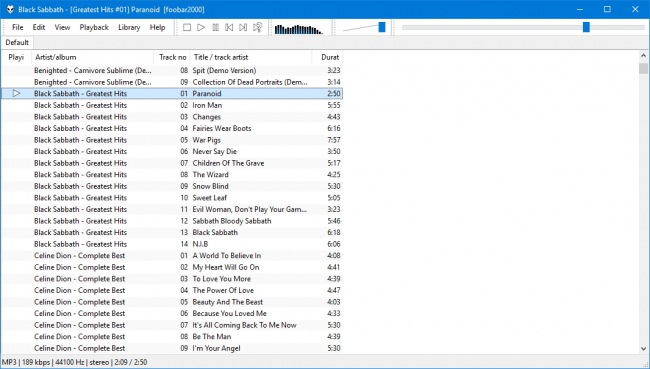The image size is (650, 369).
Task: Minimize the foobar2000 window
Action: click(x=580, y=9)
